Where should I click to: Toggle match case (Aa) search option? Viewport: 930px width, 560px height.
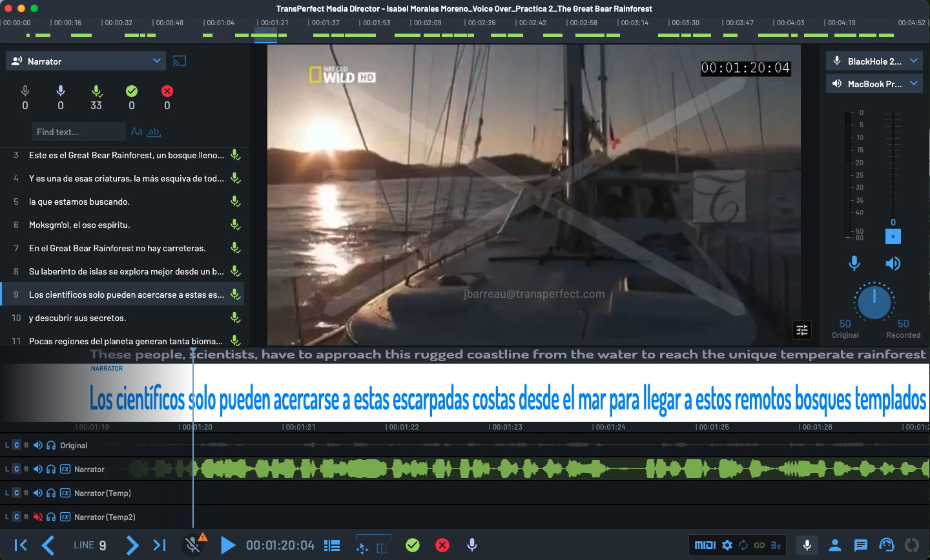[x=137, y=131]
